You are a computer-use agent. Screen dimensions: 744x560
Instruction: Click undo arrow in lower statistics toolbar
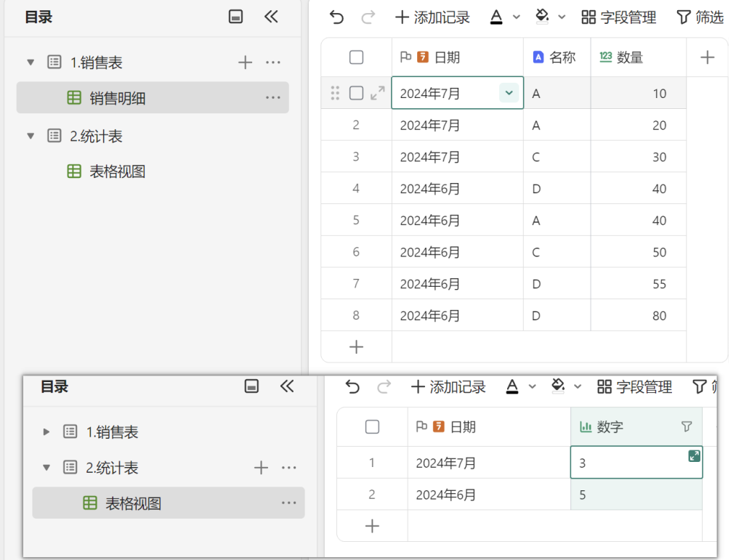click(352, 387)
